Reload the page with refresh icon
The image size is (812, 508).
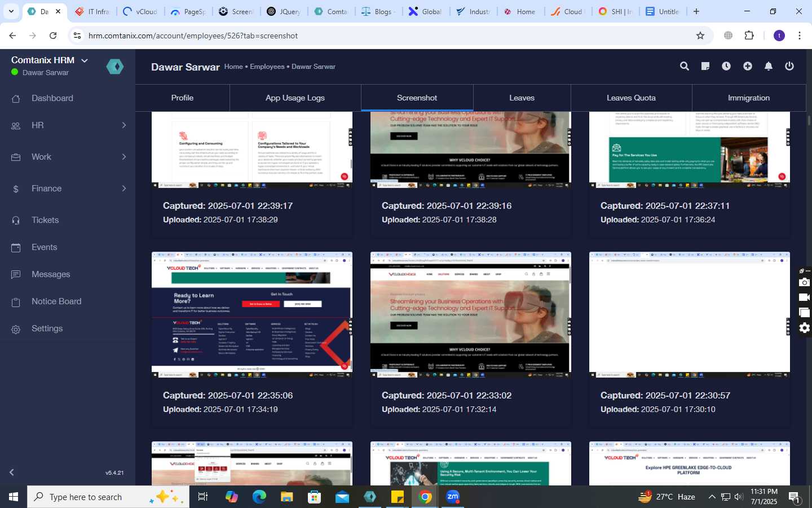click(53, 36)
